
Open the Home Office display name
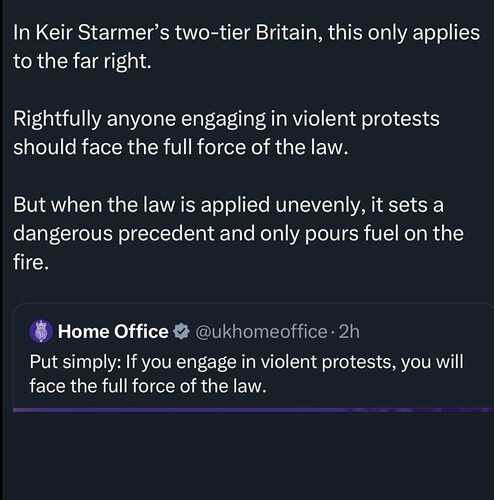[x=113, y=332]
